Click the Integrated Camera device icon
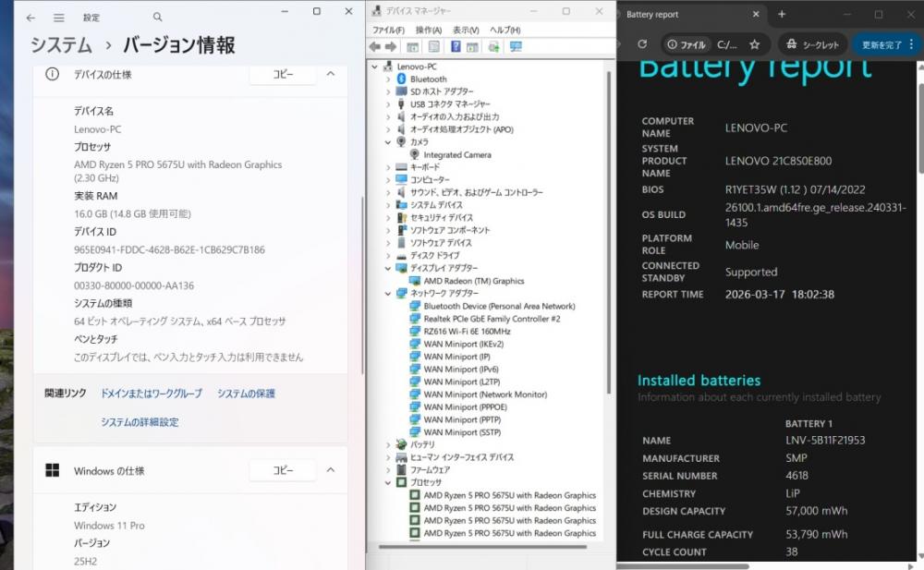Viewport: 924px width, 570px height. coord(414,154)
